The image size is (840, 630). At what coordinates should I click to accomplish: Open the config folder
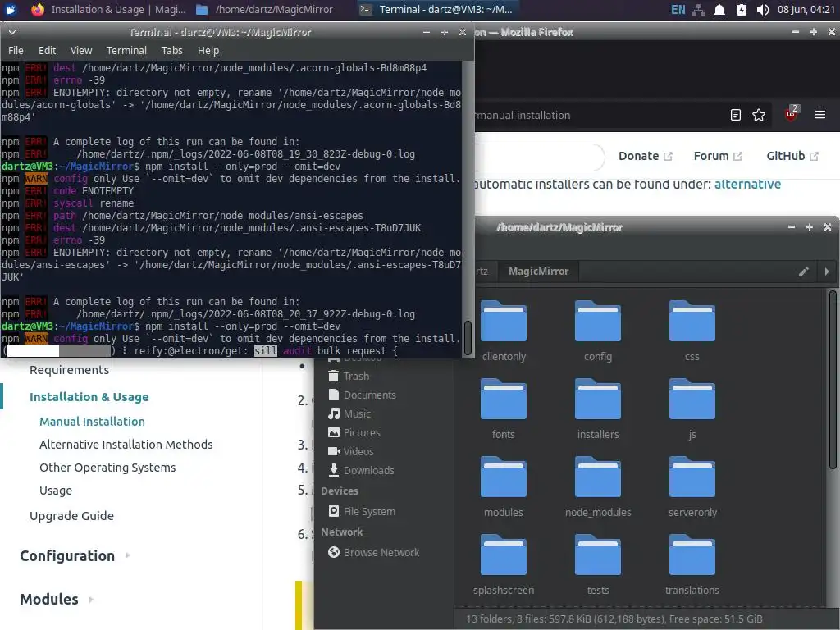(x=598, y=331)
